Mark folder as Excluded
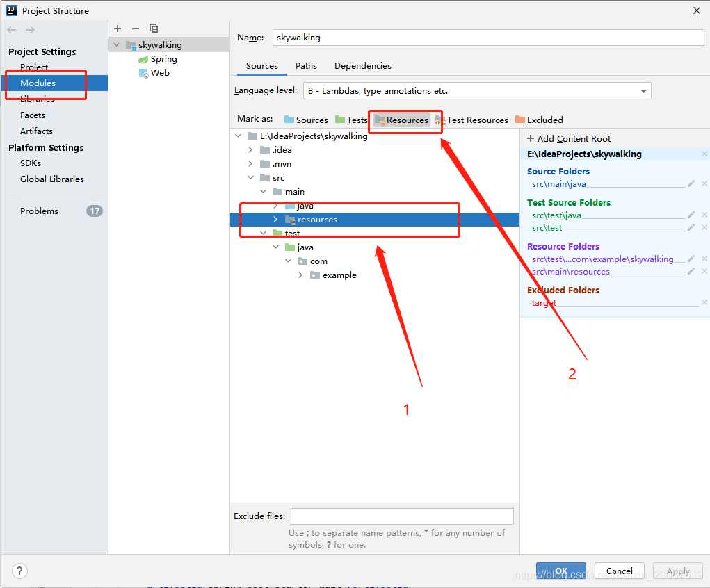Viewport: 710px width, 588px height. point(540,120)
